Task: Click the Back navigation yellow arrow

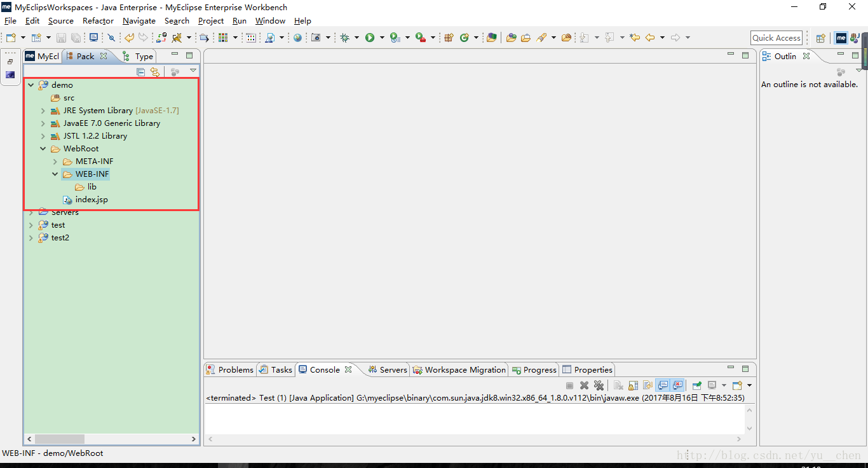Action: click(x=650, y=38)
